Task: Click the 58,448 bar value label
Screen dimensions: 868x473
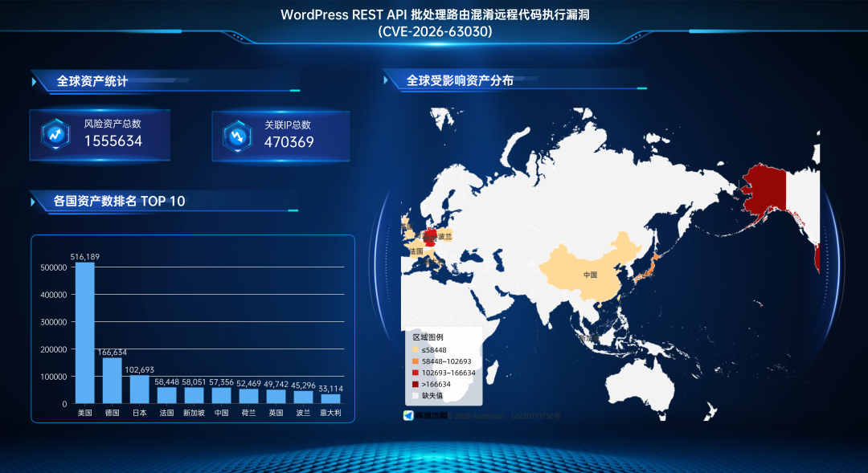Action: coord(166,381)
